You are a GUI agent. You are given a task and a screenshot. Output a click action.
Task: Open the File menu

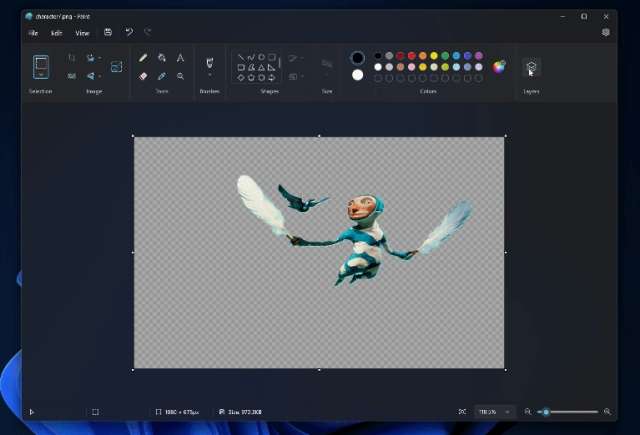coord(33,32)
